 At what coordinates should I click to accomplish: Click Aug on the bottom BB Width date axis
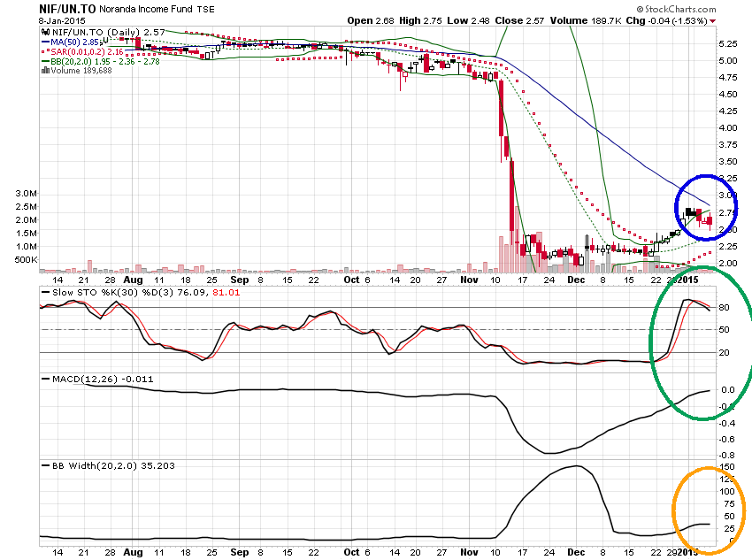[133, 552]
